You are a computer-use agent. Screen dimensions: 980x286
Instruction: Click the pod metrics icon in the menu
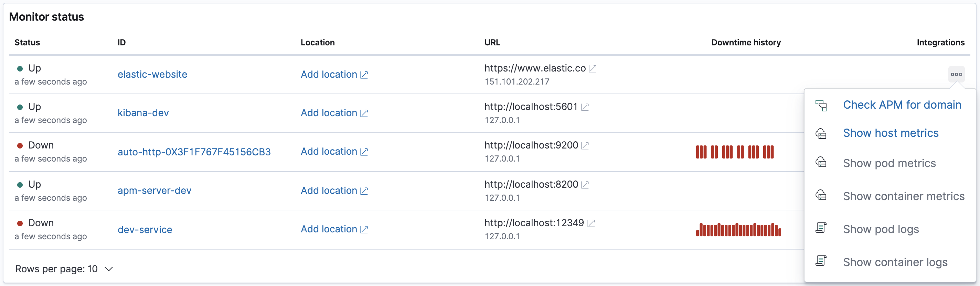click(x=822, y=163)
